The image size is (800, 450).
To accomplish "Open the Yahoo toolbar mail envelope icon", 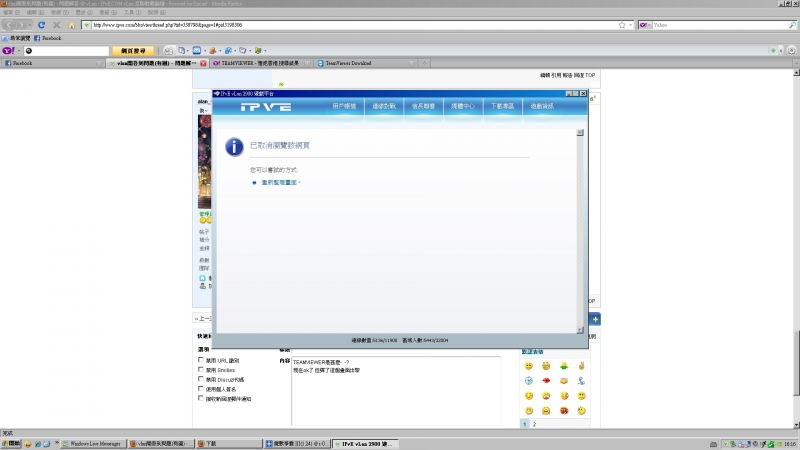I will (196, 51).
